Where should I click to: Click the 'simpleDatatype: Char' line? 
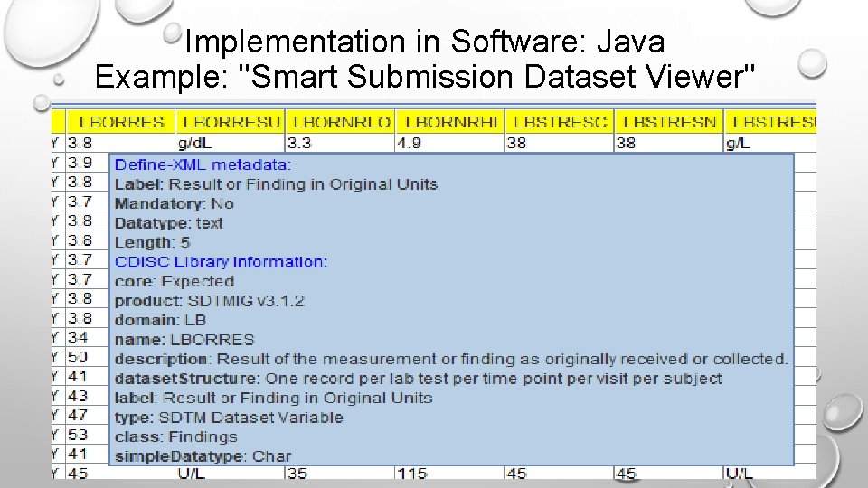(203, 456)
